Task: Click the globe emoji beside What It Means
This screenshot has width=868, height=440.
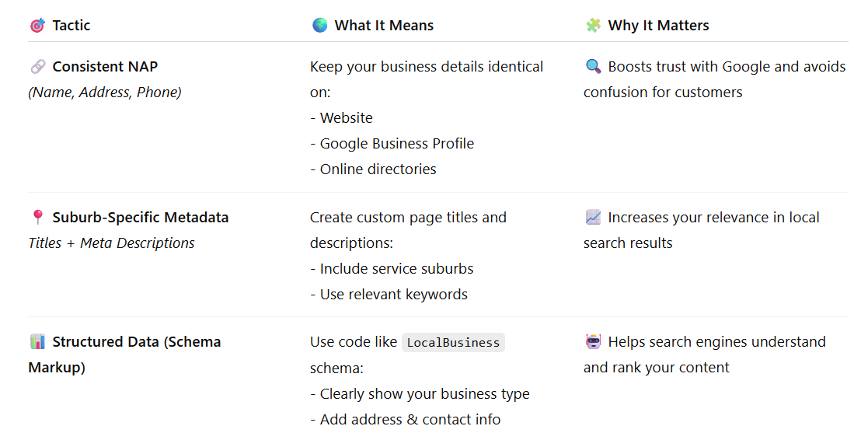Action: 320,26
